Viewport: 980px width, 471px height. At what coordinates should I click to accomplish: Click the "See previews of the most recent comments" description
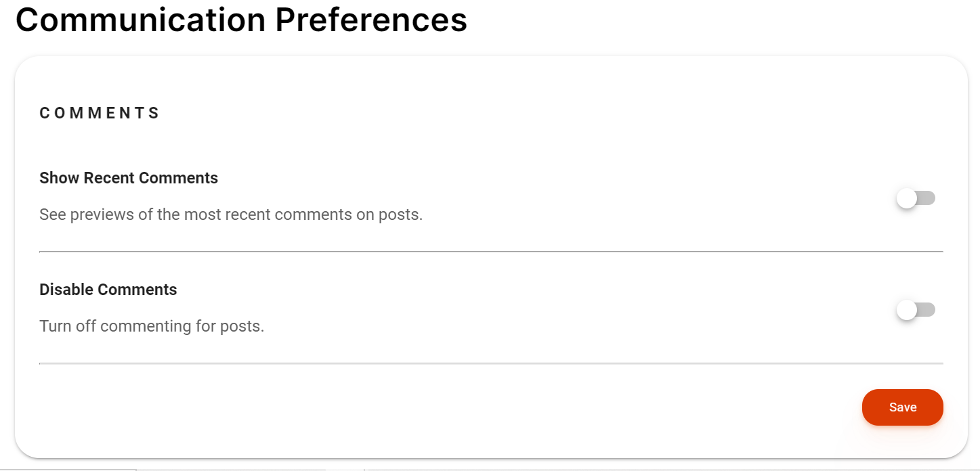pos(231,215)
